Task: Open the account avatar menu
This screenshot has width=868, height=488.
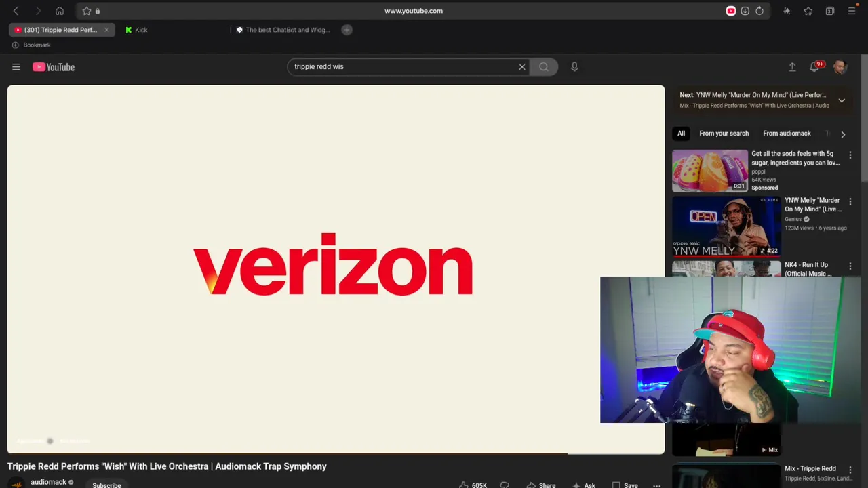Action: click(840, 66)
